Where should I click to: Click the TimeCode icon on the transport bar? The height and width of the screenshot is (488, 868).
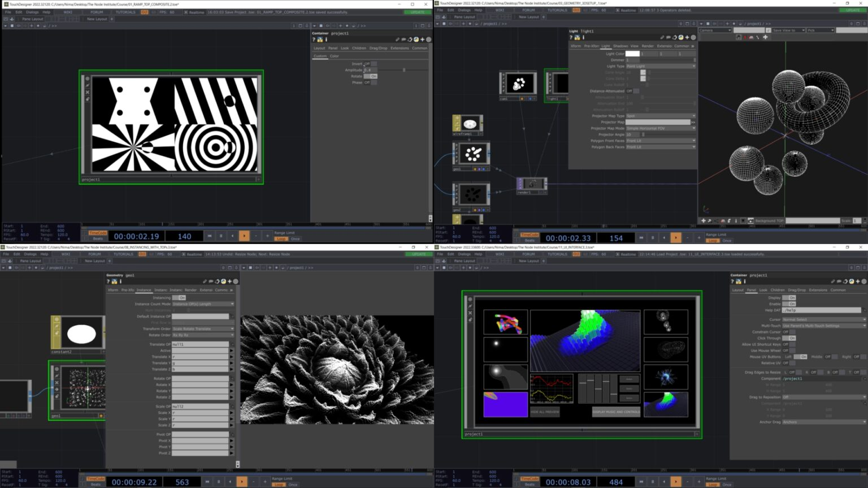98,233
